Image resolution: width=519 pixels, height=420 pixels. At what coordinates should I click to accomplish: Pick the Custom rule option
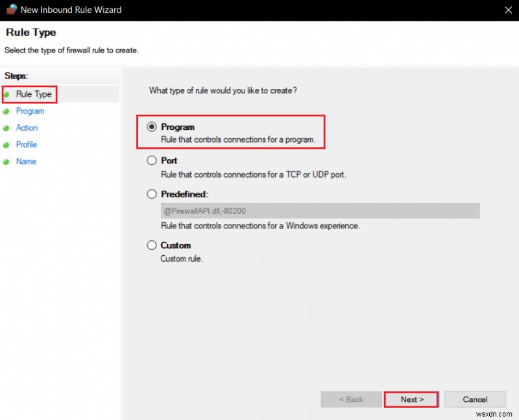click(151, 245)
